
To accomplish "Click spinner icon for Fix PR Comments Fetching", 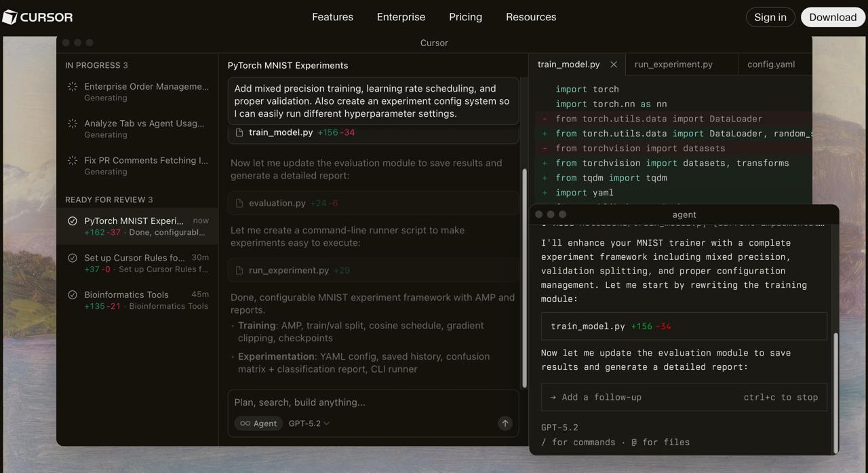I will coord(73,161).
